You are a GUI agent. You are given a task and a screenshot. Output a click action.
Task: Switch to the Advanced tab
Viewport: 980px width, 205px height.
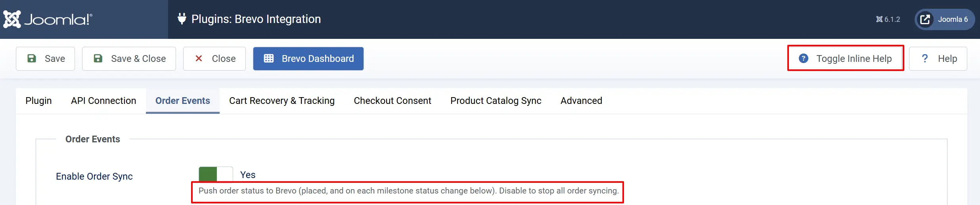coord(581,101)
